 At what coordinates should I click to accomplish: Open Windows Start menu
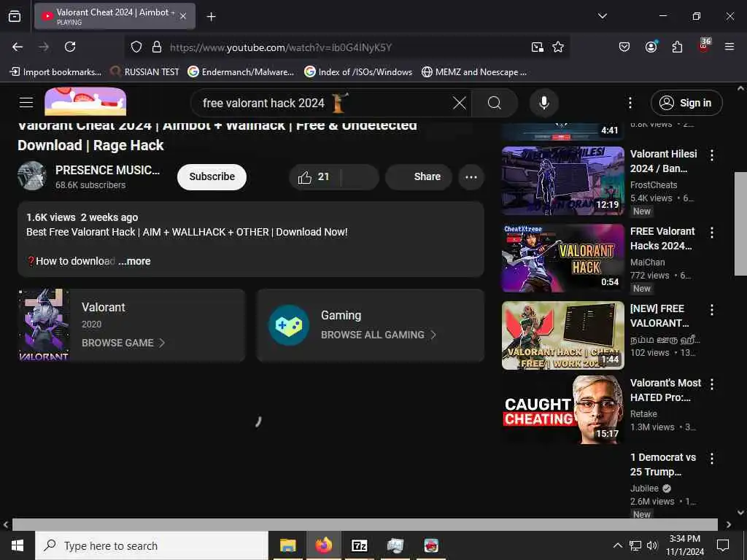(18, 545)
